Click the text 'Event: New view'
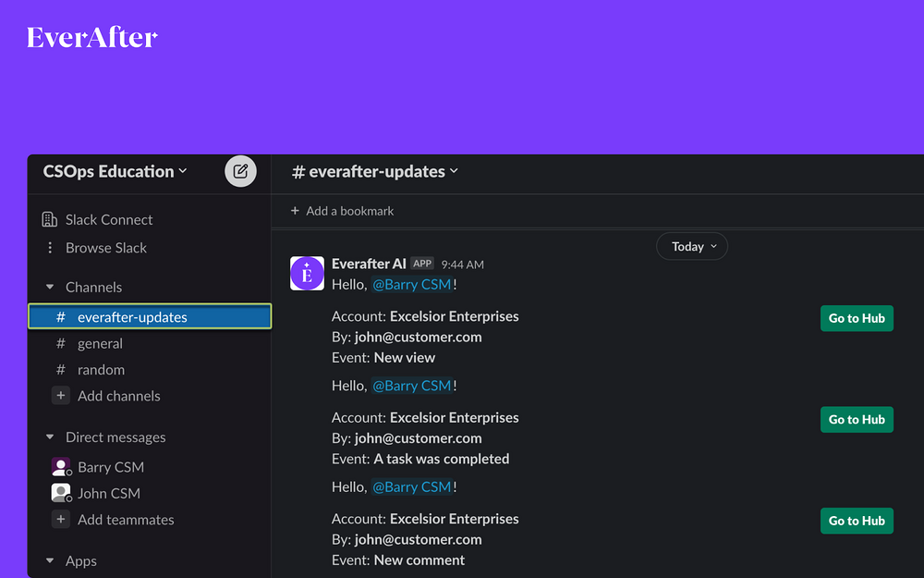 pos(383,357)
